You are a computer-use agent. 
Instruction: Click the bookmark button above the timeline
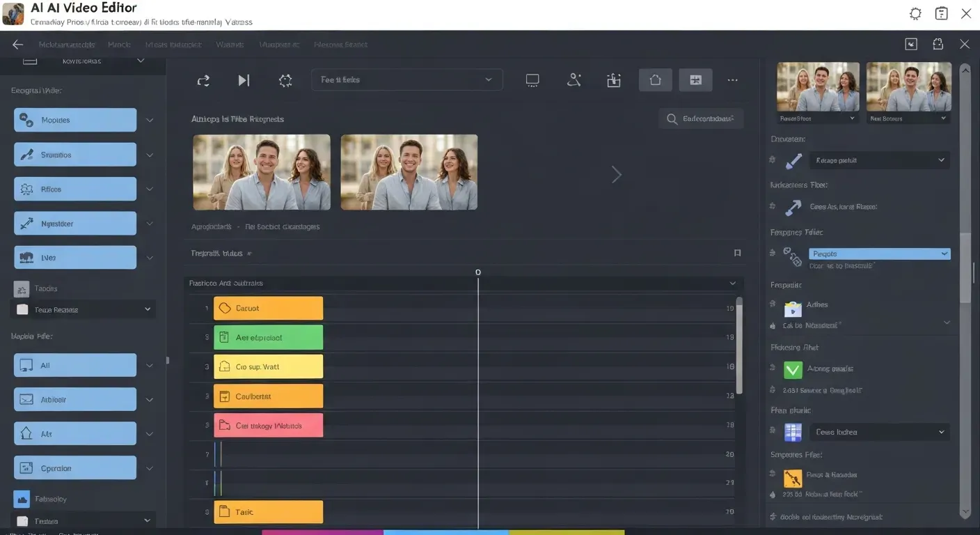(737, 252)
